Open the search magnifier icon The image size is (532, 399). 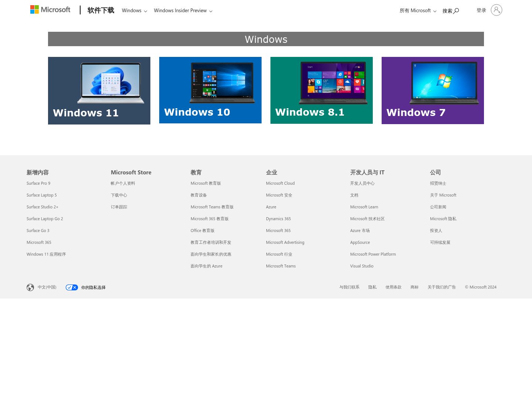tap(456, 11)
